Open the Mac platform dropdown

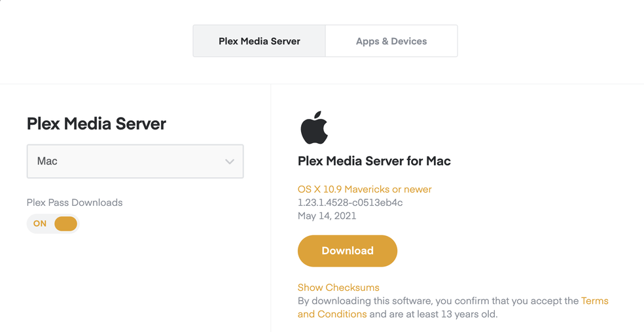point(135,161)
